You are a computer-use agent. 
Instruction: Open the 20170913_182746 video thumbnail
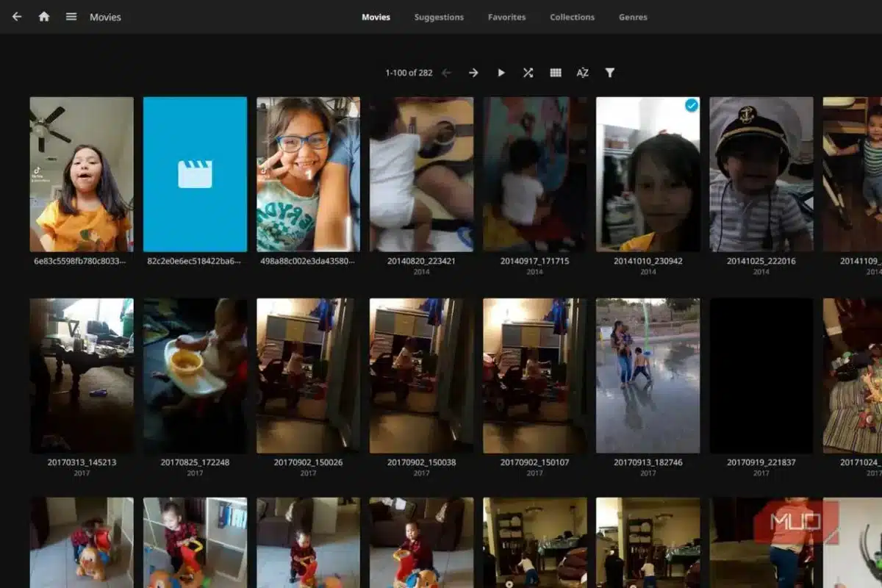[x=648, y=376]
